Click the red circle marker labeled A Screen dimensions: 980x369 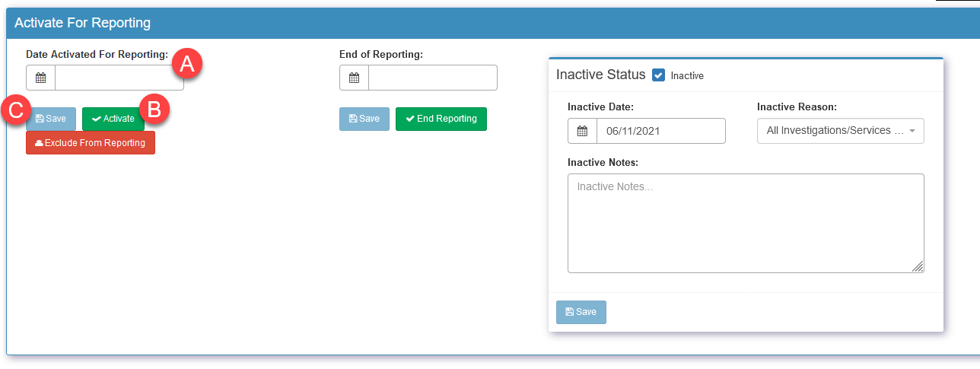click(187, 64)
